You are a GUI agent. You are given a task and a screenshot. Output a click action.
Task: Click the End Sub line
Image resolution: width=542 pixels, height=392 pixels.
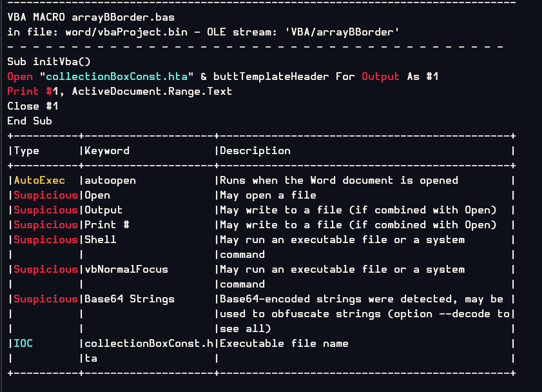pyautogui.click(x=30, y=121)
